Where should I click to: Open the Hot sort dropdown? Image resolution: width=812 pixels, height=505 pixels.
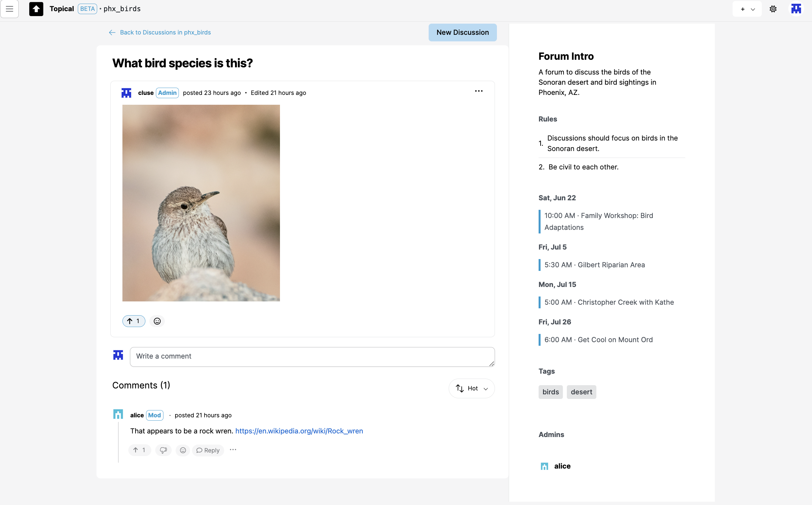[471, 388]
